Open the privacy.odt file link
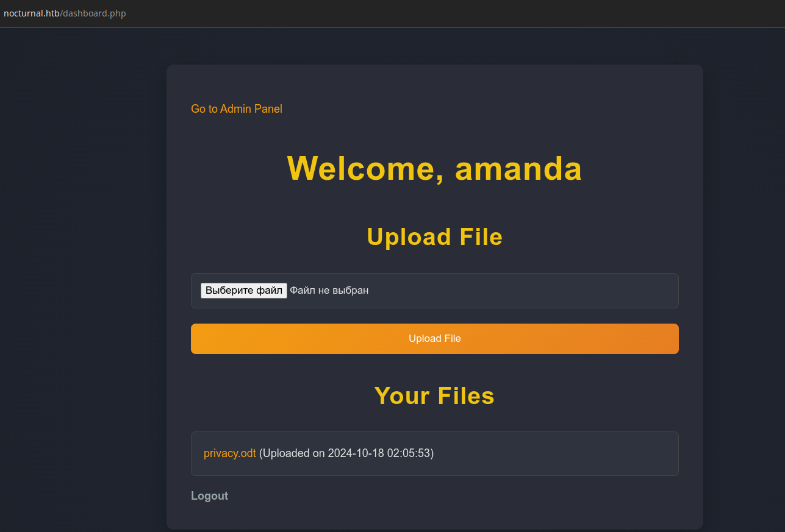The image size is (785, 532). [x=230, y=453]
